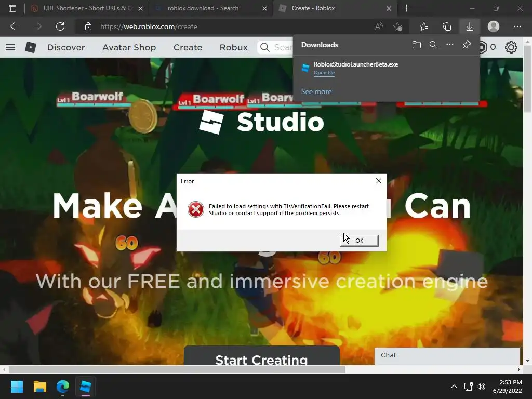
Task: Open Avatar Shop in Roblox nav
Action: (129, 47)
